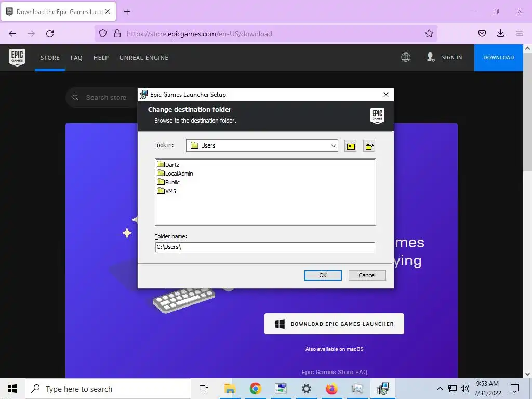The image size is (532, 399).
Task: Open Task View on the taskbar
Action: pyautogui.click(x=204, y=389)
